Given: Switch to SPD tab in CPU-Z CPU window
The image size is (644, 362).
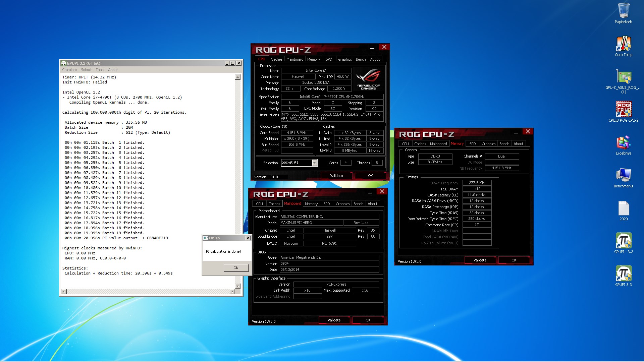Looking at the screenshot, I should [x=329, y=59].
